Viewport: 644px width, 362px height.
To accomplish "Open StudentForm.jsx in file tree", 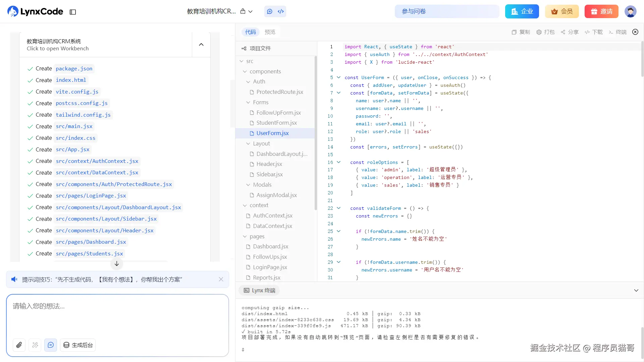I will click(x=276, y=123).
